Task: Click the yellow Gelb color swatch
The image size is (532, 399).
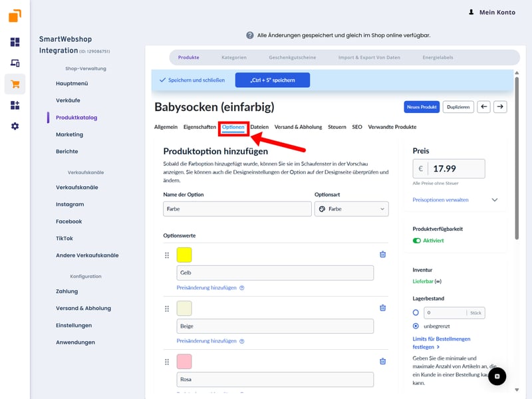Action: pos(184,255)
